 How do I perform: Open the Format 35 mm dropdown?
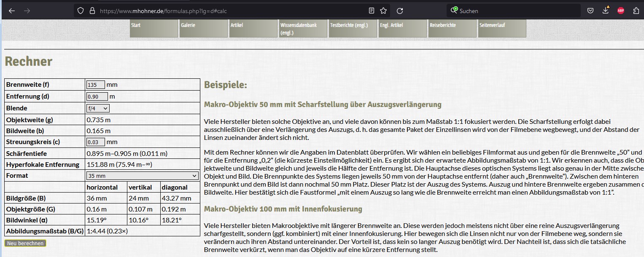[142, 176]
